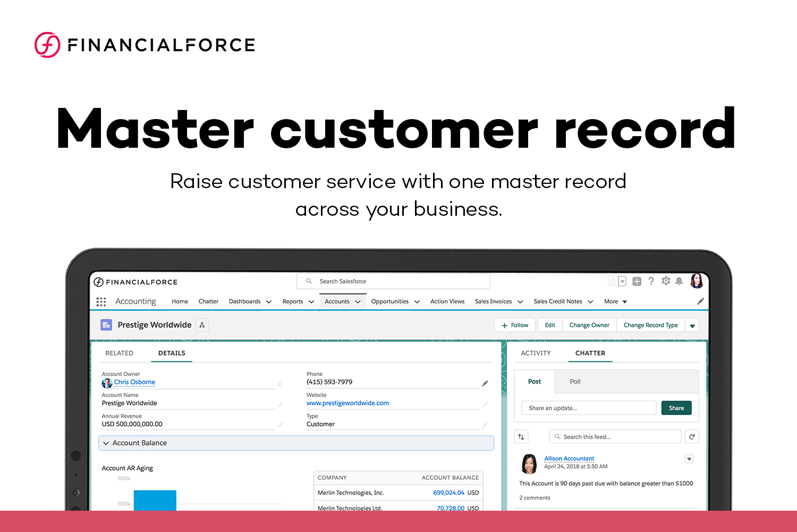Screen dimensions: 797x532
Task: Favorite this page with the star toggle
Action: [614, 281]
